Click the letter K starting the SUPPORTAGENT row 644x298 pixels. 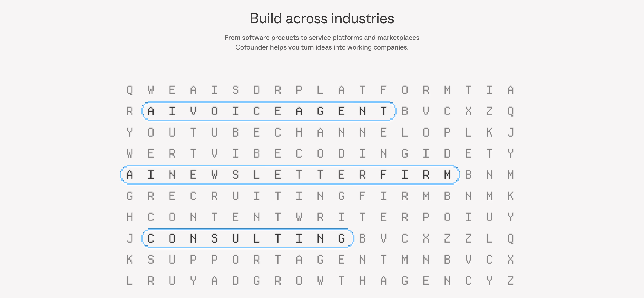[129, 260]
